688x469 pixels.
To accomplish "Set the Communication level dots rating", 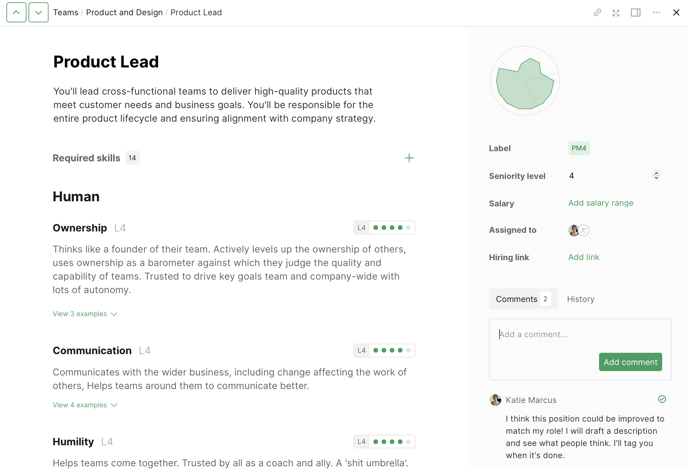I will pos(392,351).
